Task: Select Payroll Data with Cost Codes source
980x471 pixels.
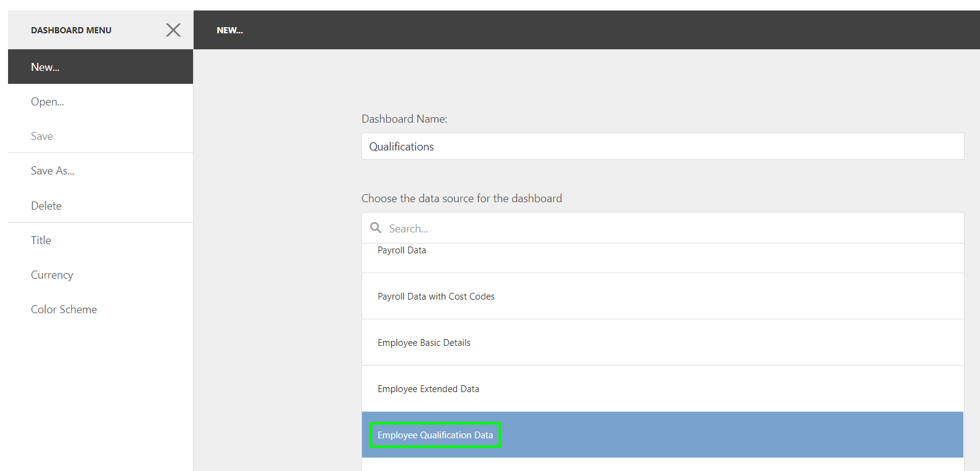Action: (x=662, y=296)
